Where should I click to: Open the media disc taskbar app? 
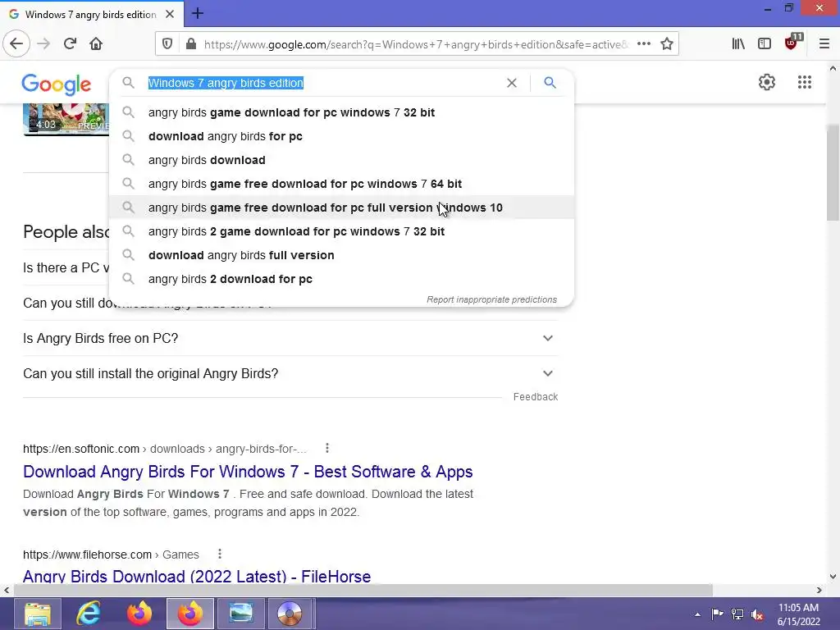pos(290,614)
